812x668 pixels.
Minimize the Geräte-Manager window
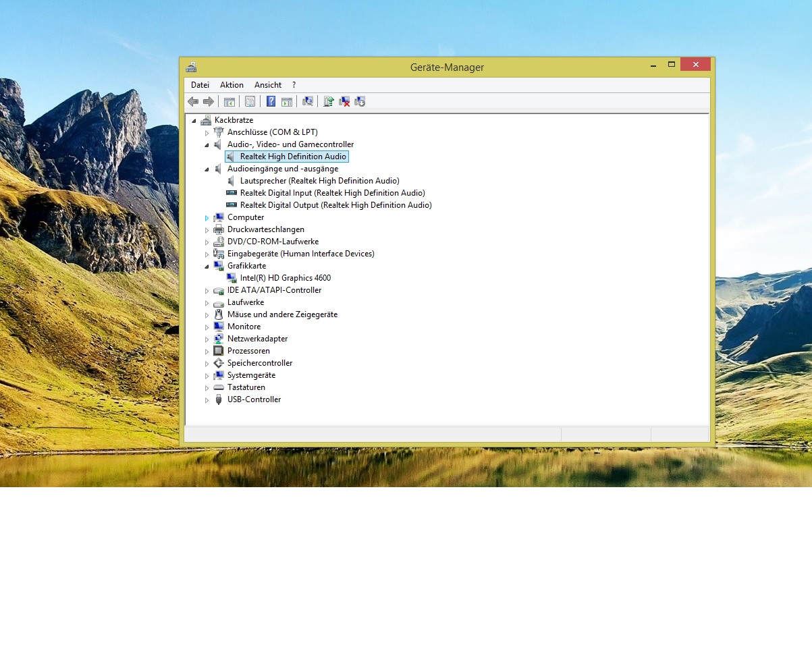(653, 65)
